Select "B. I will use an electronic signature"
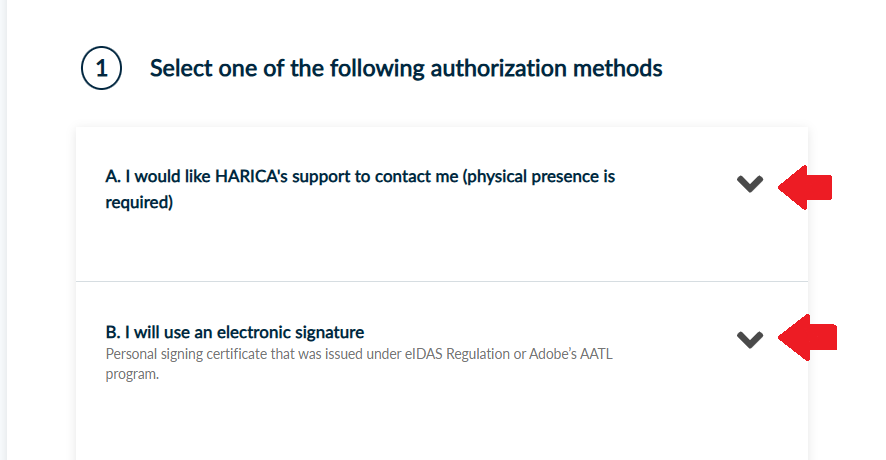 [235, 332]
